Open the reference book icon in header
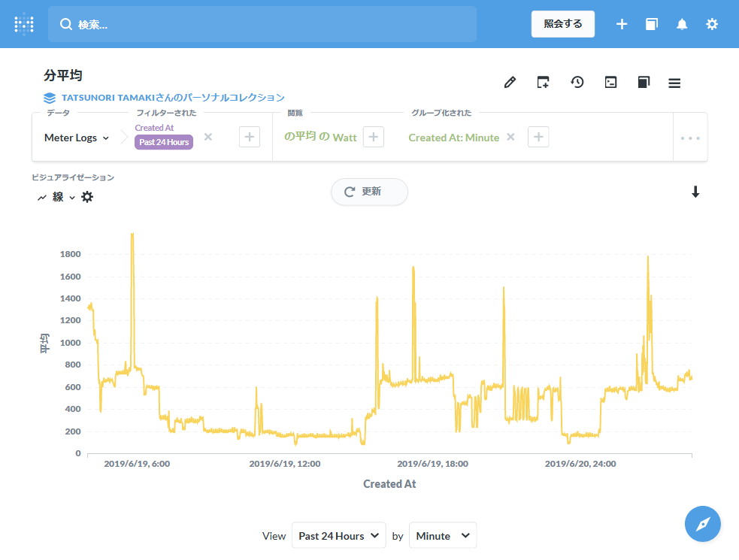The height and width of the screenshot is (560, 739). click(652, 24)
